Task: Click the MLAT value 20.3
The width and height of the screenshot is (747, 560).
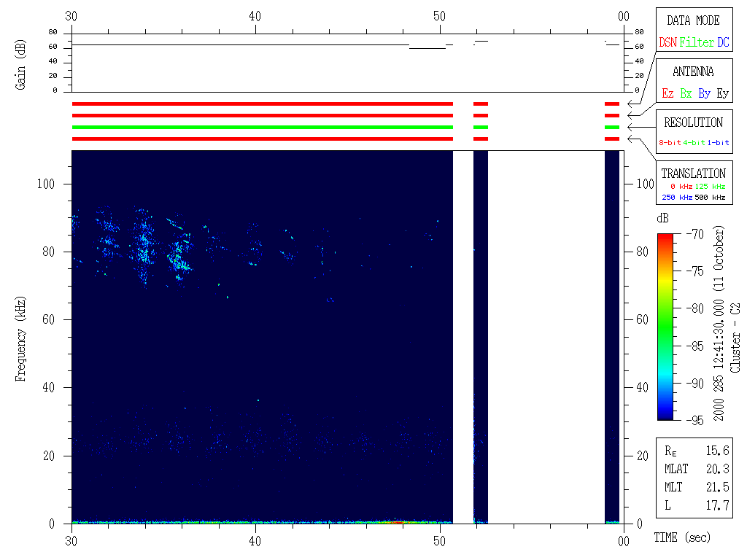Action: 717,469
